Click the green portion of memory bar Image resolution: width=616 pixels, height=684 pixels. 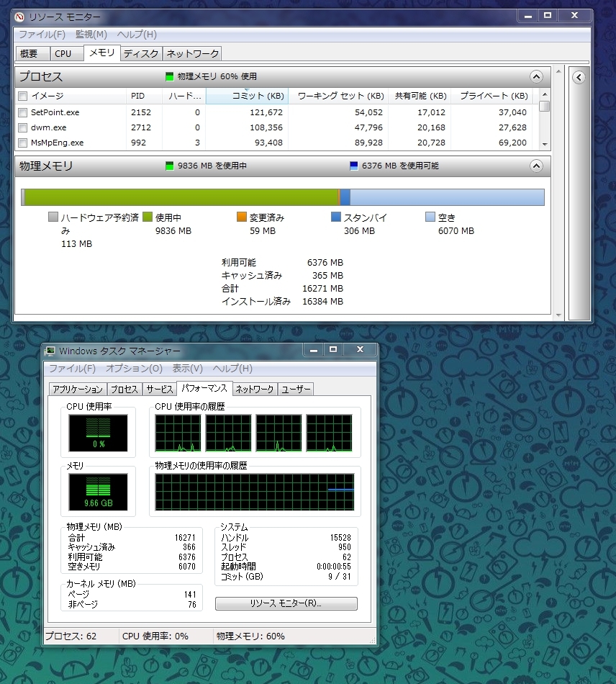pos(181,197)
